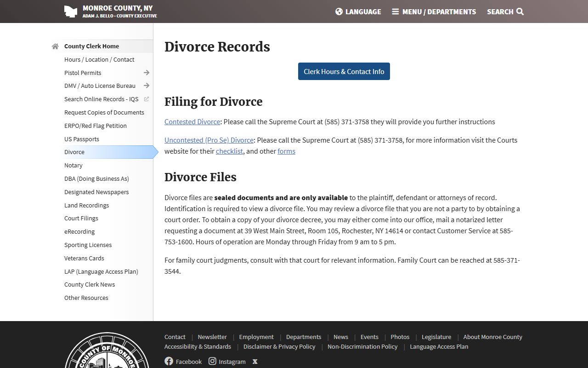
Task: Open the divorce checklist link
Action: [x=229, y=151]
